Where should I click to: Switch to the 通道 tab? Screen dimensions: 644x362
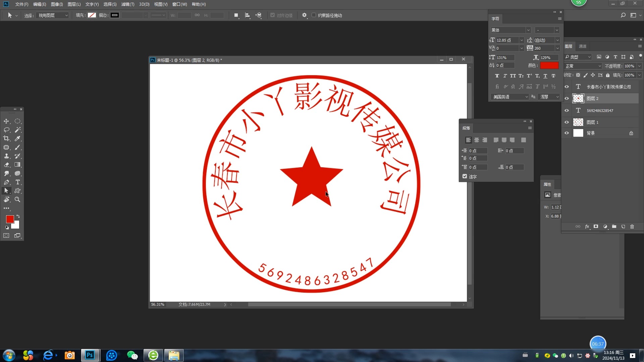(583, 46)
